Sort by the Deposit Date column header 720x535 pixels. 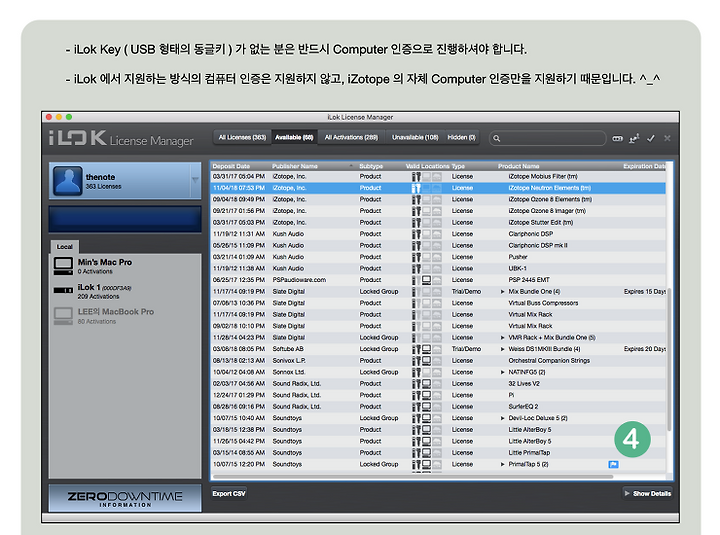[231, 166]
